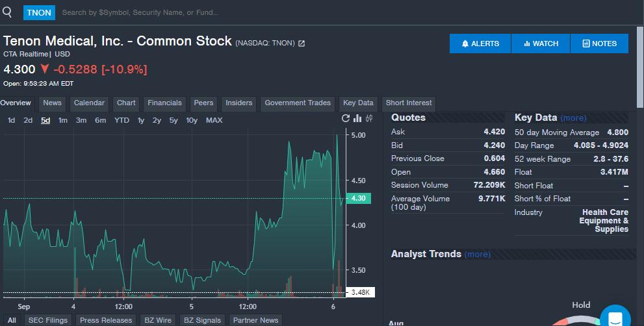Click the search magnifier icon
This screenshot has width=644, height=326.
coord(7,12)
